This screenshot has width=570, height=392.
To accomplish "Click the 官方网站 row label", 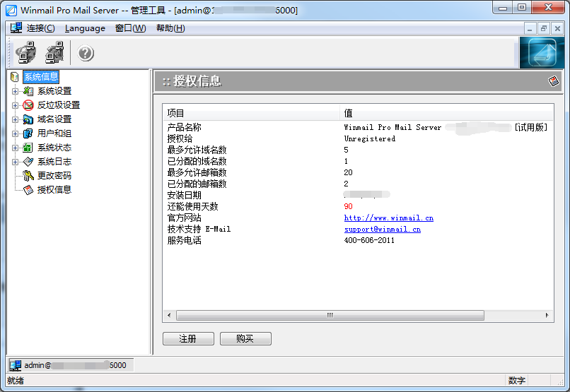I will [x=185, y=218].
